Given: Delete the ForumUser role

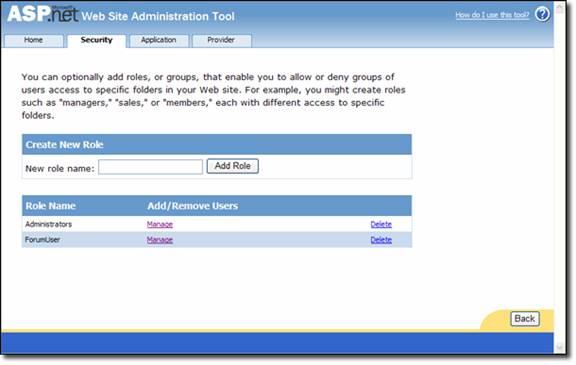Looking at the screenshot, I should click(381, 240).
